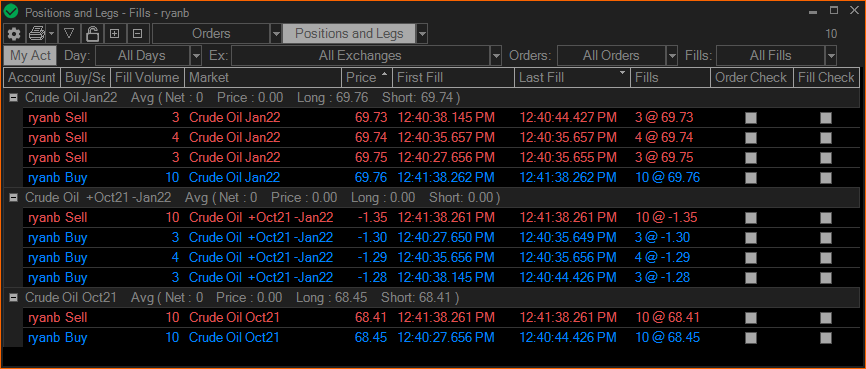Sort by the Market column header
This screenshot has width=866, height=369.
(x=263, y=77)
